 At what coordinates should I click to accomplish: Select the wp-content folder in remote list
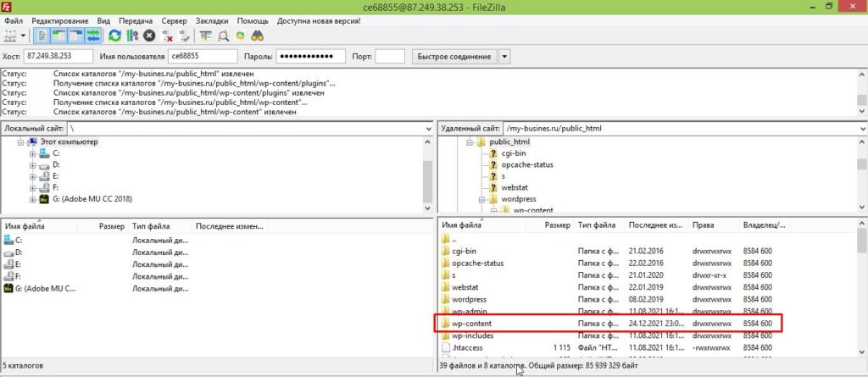472,324
